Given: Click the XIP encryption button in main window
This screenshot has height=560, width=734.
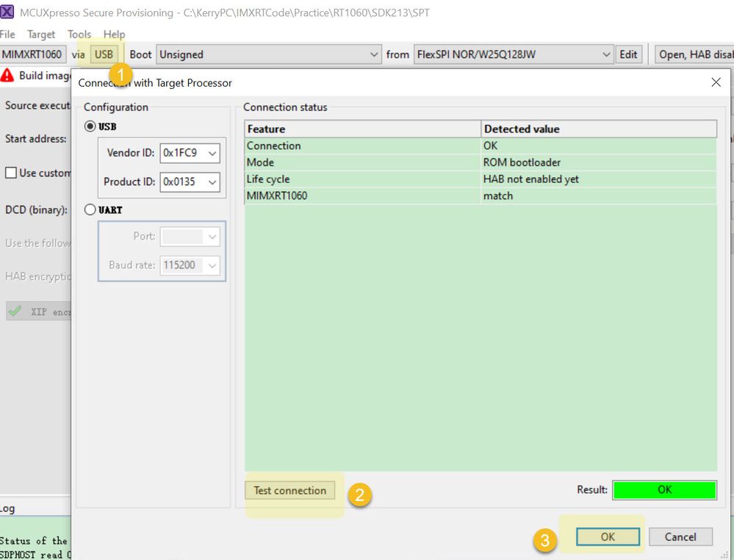Looking at the screenshot, I should tap(38, 312).
